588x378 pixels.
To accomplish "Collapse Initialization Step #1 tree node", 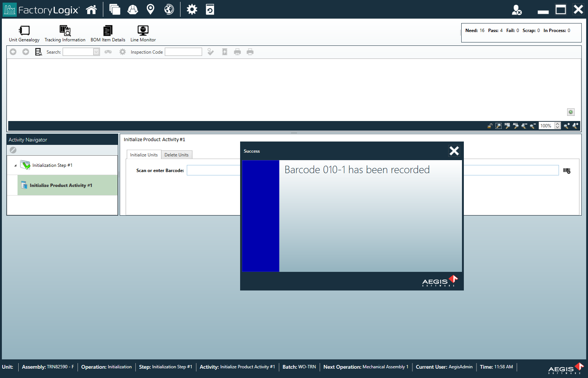I will [15, 165].
